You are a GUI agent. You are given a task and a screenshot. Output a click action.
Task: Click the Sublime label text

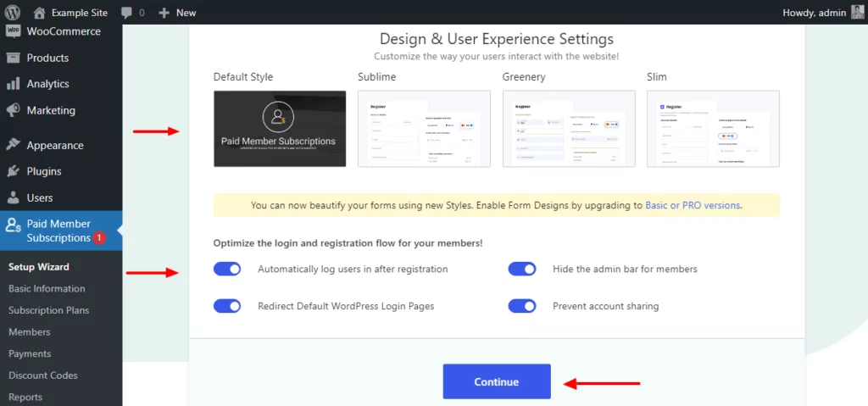tap(377, 77)
